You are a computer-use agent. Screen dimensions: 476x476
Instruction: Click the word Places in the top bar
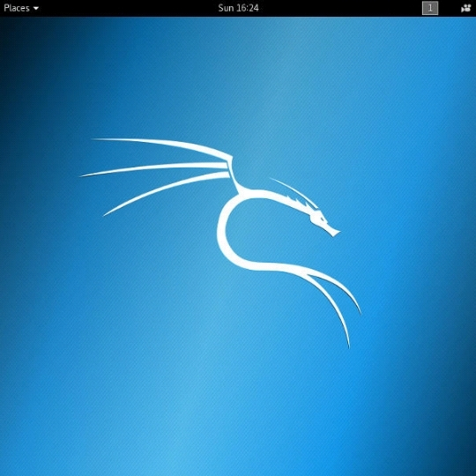[x=17, y=8]
